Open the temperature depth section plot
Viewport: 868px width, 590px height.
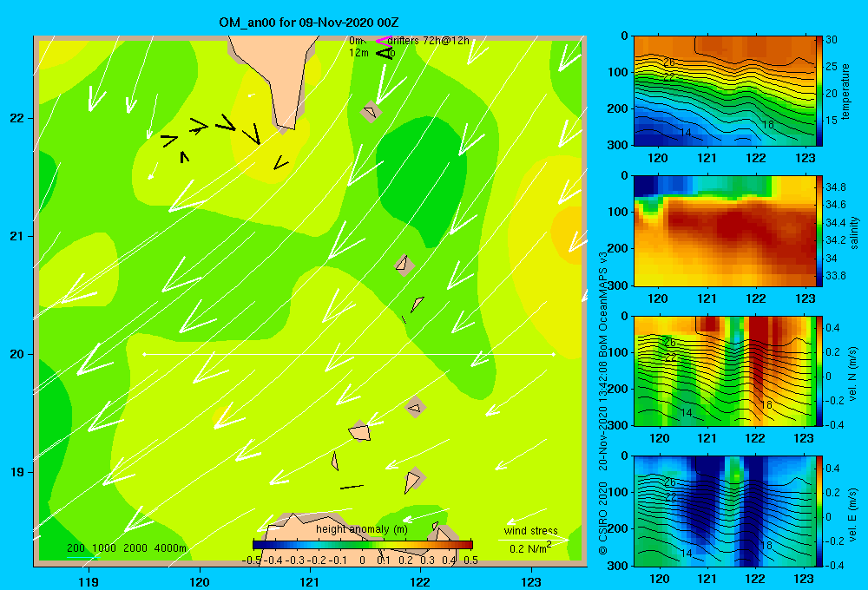pos(725,91)
